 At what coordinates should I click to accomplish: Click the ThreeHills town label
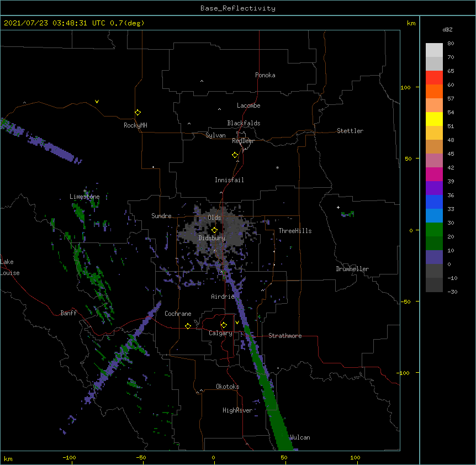[x=295, y=231]
